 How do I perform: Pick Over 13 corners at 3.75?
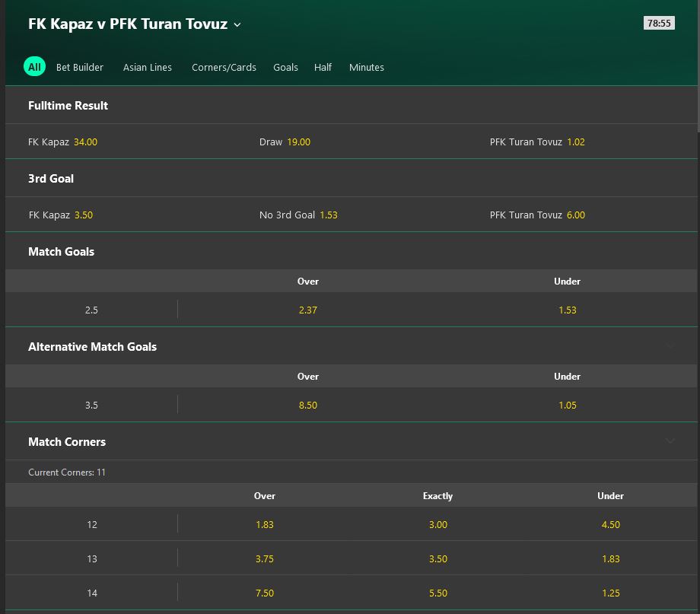(x=265, y=559)
